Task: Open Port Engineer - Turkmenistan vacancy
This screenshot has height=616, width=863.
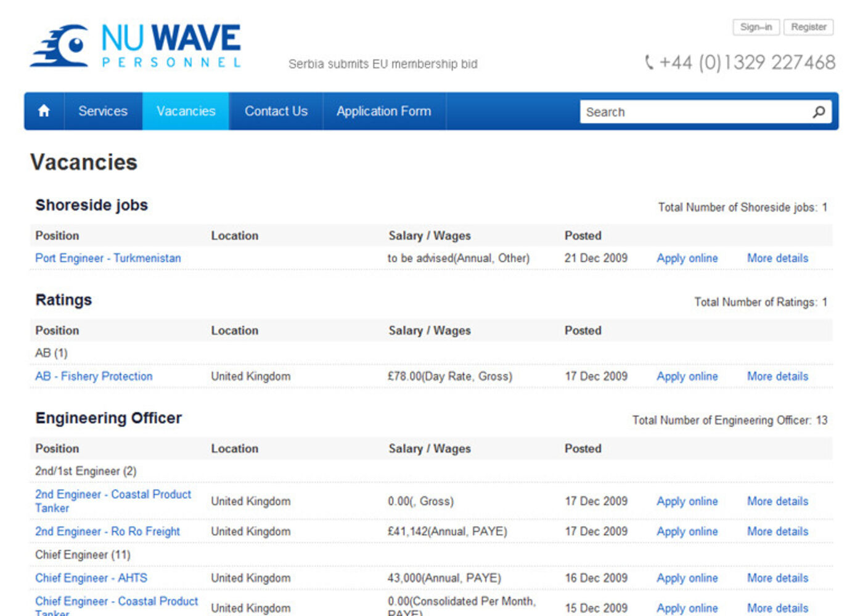Action: [108, 258]
